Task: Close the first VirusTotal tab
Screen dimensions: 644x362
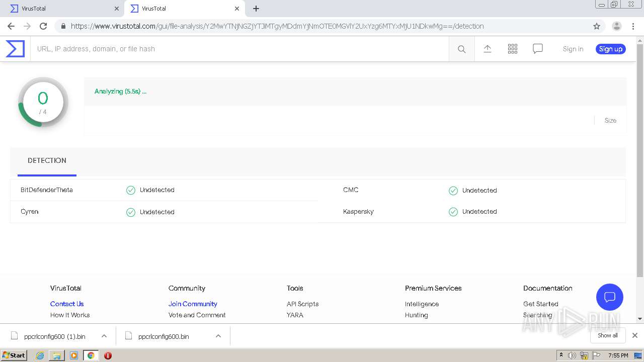Action: click(x=117, y=9)
